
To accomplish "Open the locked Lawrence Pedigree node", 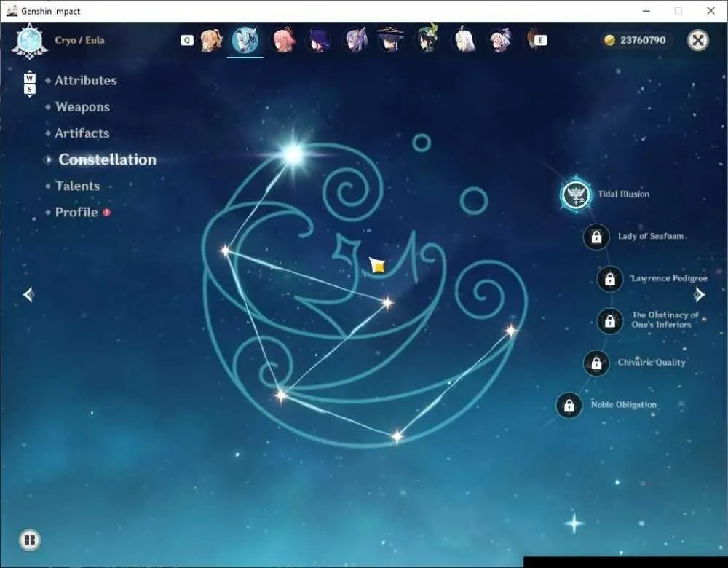I will click(609, 279).
